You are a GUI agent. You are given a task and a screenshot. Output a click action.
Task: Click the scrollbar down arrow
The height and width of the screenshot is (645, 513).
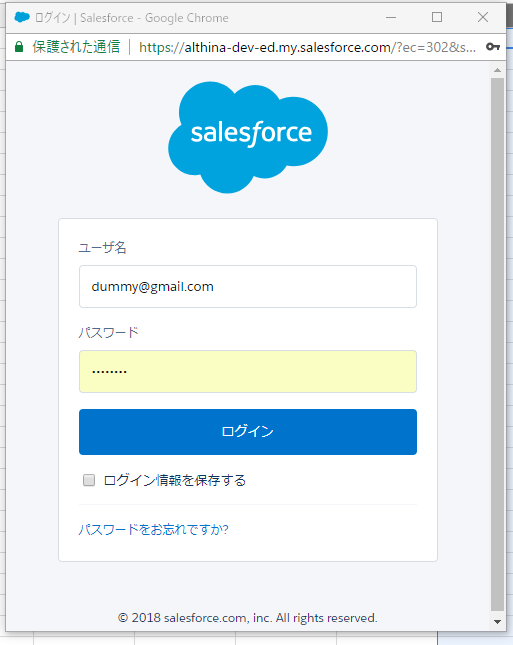[497, 622]
